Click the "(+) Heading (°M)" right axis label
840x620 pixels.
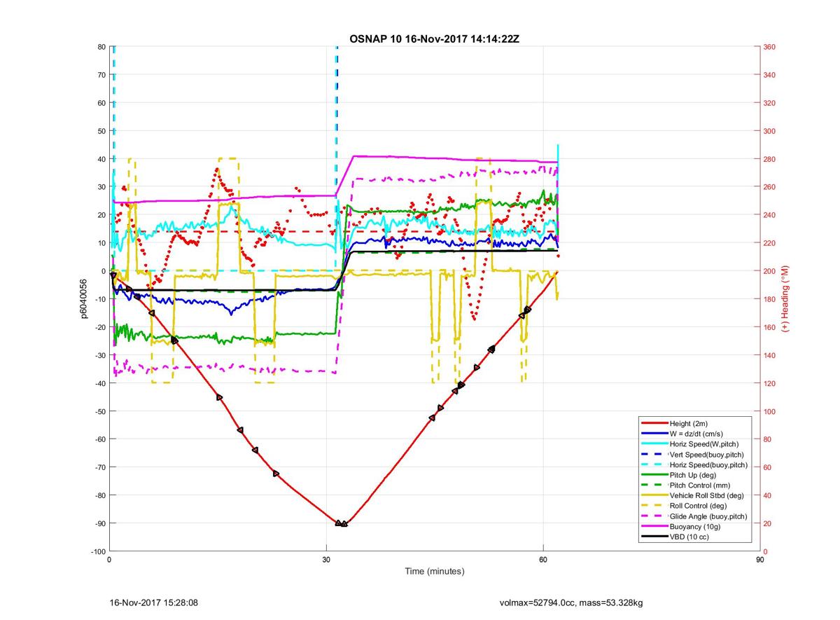pos(785,299)
